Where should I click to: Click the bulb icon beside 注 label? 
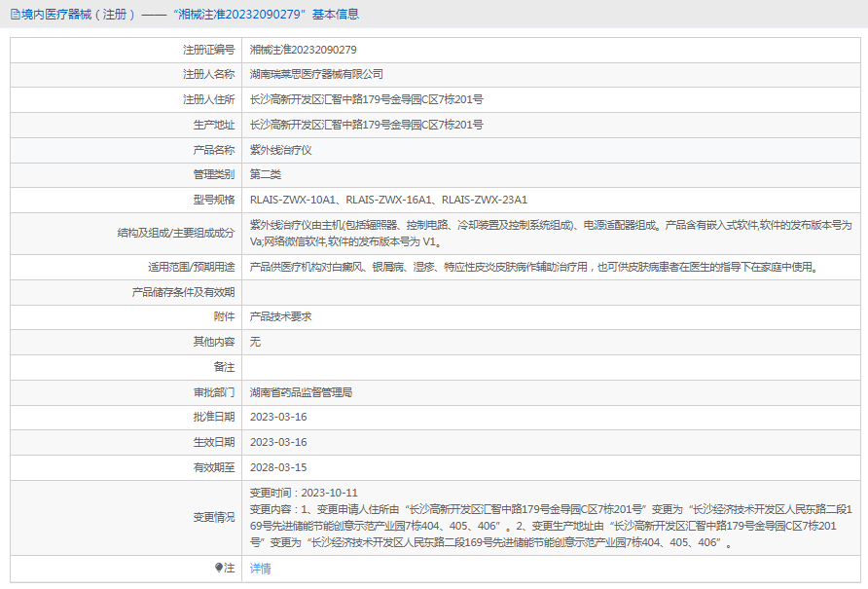pos(219,568)
